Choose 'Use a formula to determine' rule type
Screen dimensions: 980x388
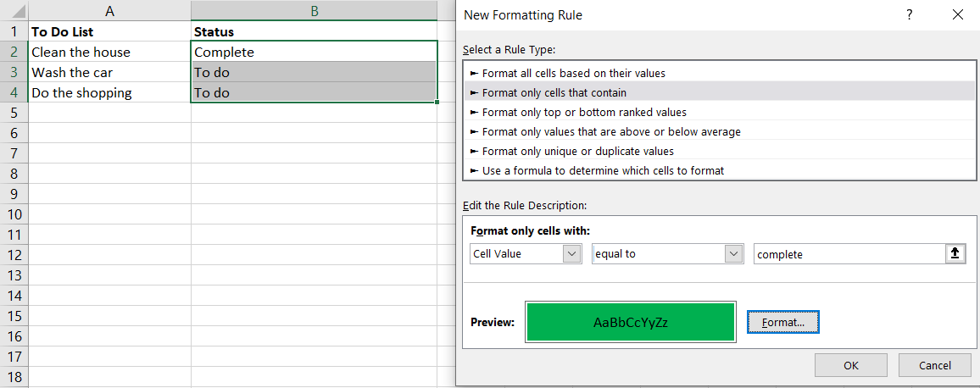(602, 170)
